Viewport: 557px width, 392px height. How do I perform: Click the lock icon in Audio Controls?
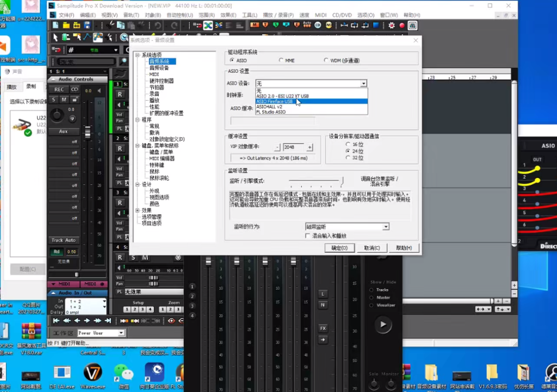pos(75,99)
